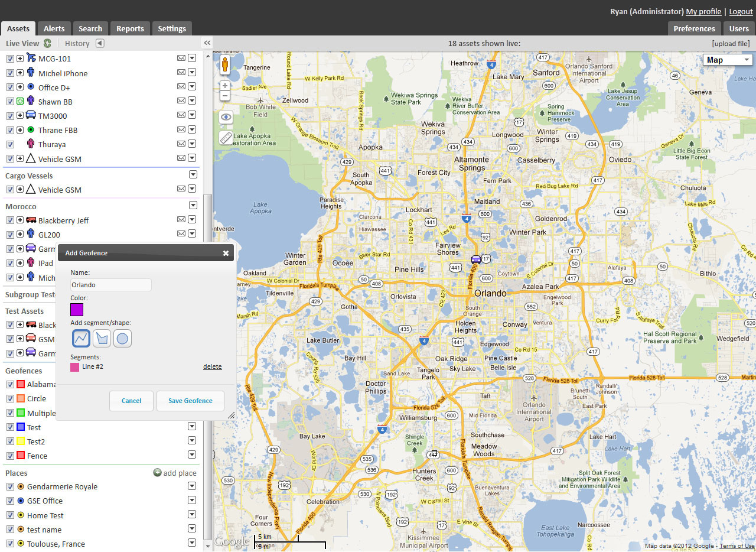Disable the Test2 geofence checkbox
This screenshot has height=552, width=756.
coord(10,441)
